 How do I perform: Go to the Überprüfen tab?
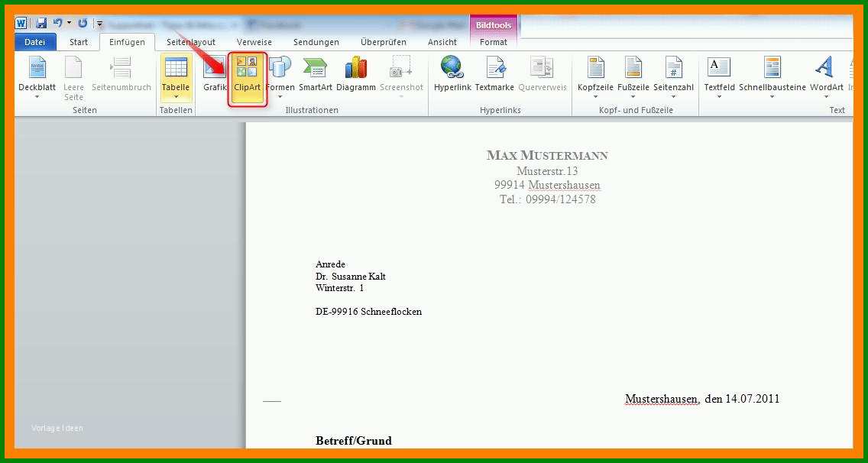pos(383,42)
